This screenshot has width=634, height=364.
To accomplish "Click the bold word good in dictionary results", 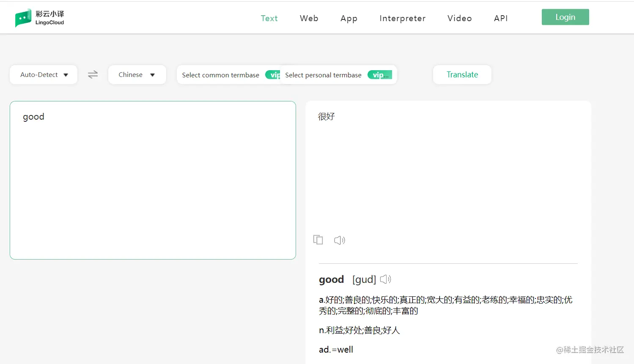I will click(x=332, y=279).
